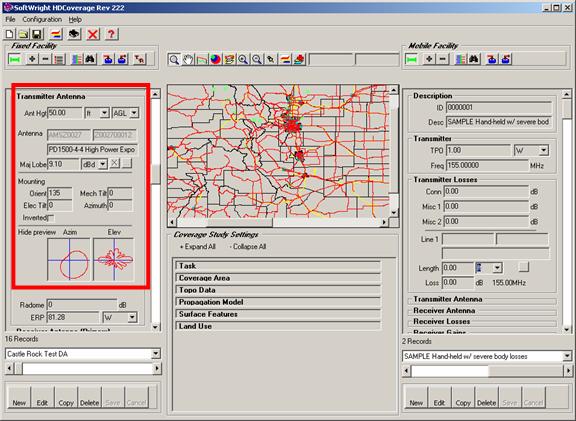This screenshot has height=421, width=576.
Task: Click the Delete button under Mobile Facility records
Action: tap(486, 397)
